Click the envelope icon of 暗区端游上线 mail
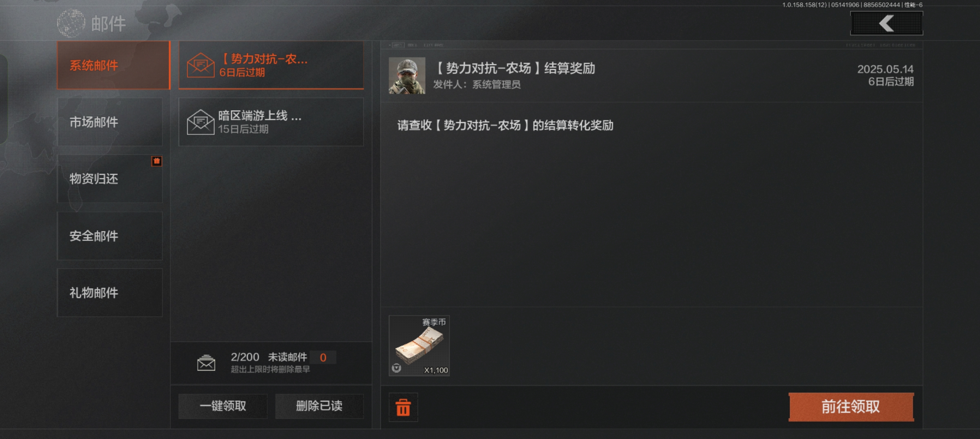The width and height of the screenshot is (980, 439). (200, 122)
